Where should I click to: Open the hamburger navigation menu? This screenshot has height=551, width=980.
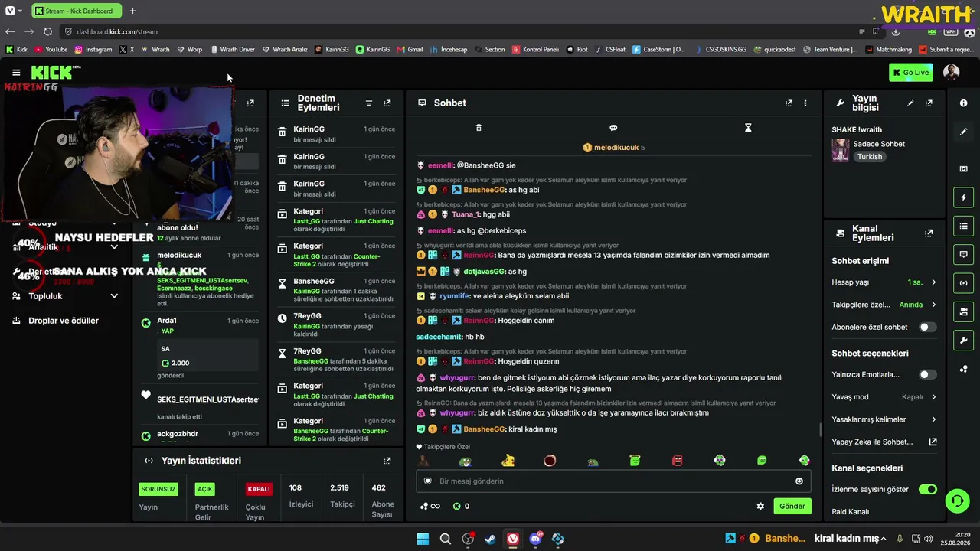(16, 73)
